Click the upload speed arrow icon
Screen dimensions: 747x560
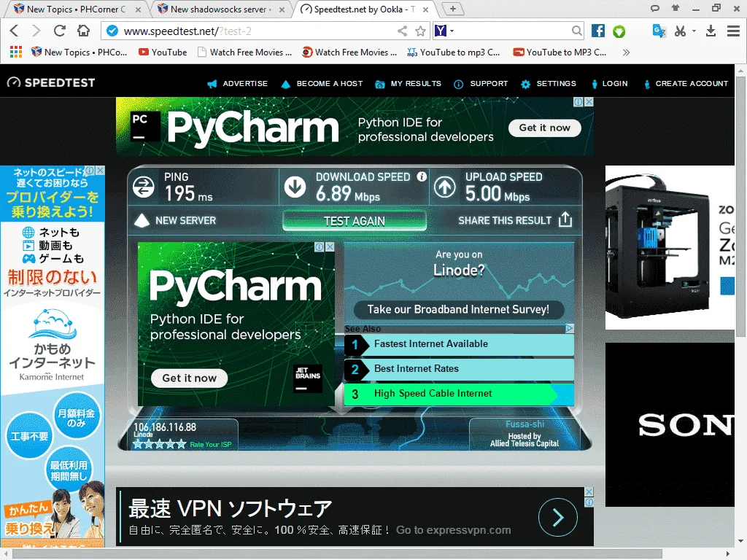point(444,187)
